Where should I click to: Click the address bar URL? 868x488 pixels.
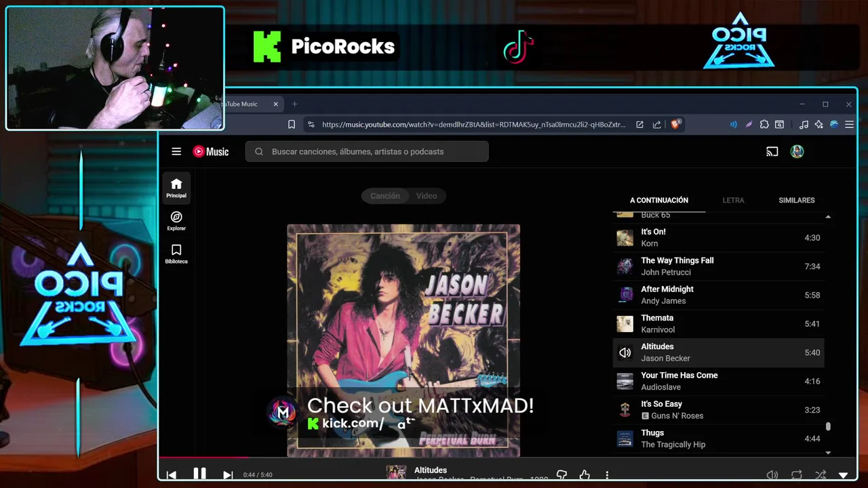(x=474, y=125)
